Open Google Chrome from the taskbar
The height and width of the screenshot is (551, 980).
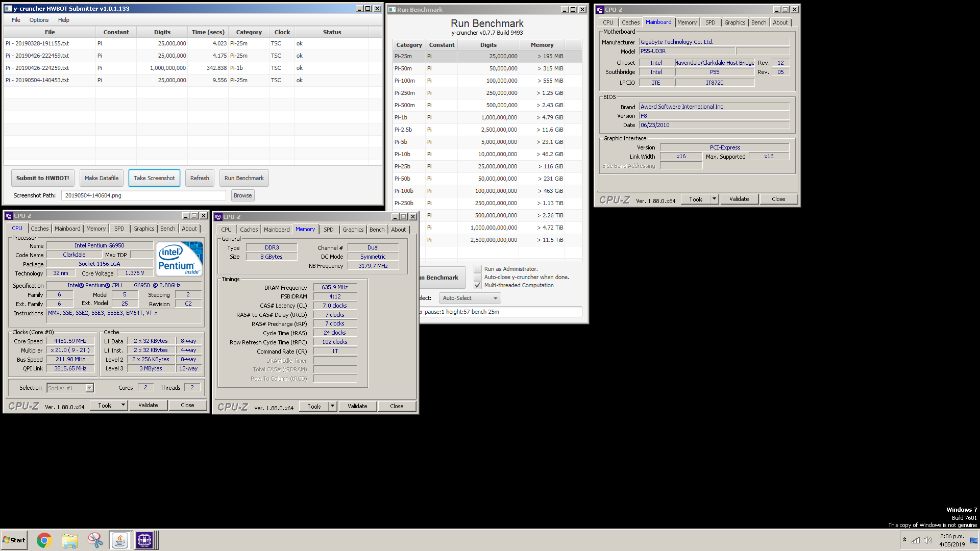44,540
